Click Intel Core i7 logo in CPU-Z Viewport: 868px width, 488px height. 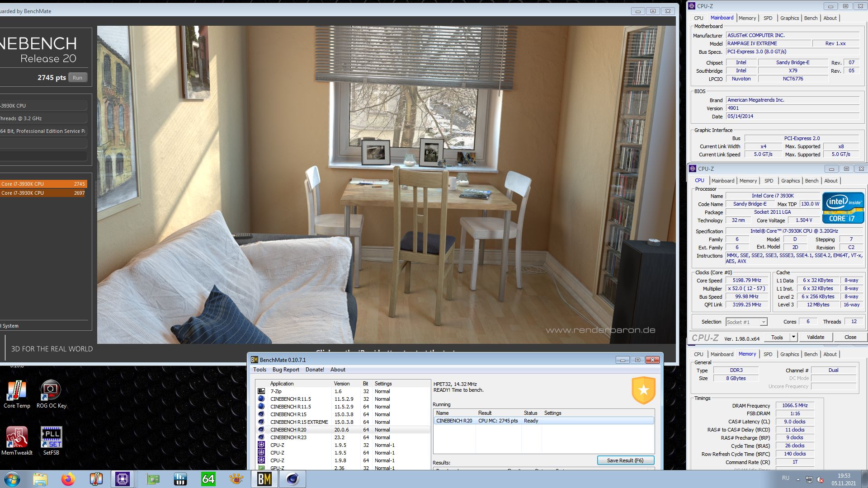coord(843,208)
